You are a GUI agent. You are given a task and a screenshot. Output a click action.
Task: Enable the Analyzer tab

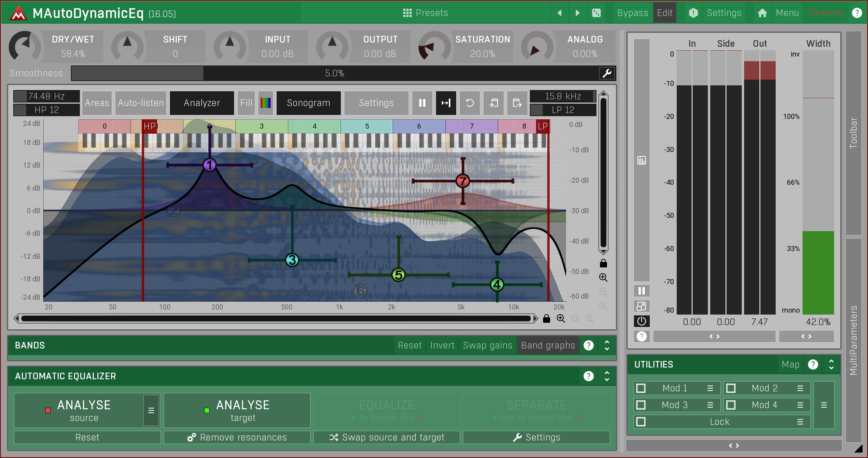click(202, 103)
